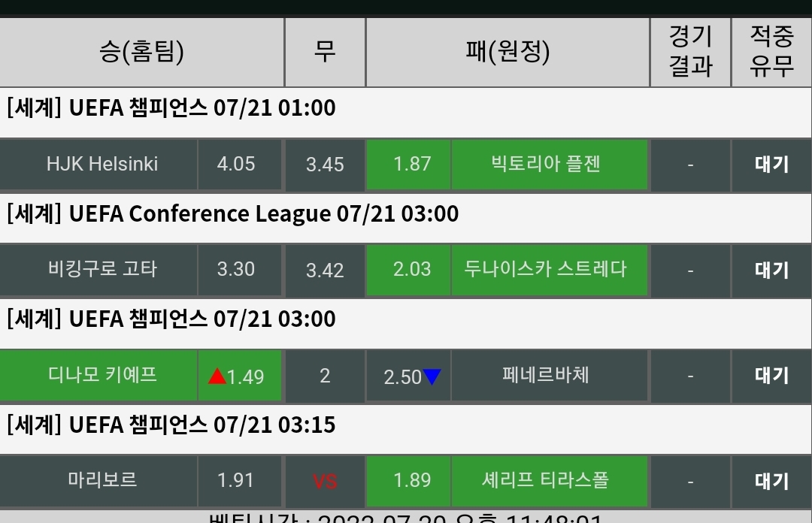Toggle the selected 디나모 키예프 home pick

(x=102, y=375)
